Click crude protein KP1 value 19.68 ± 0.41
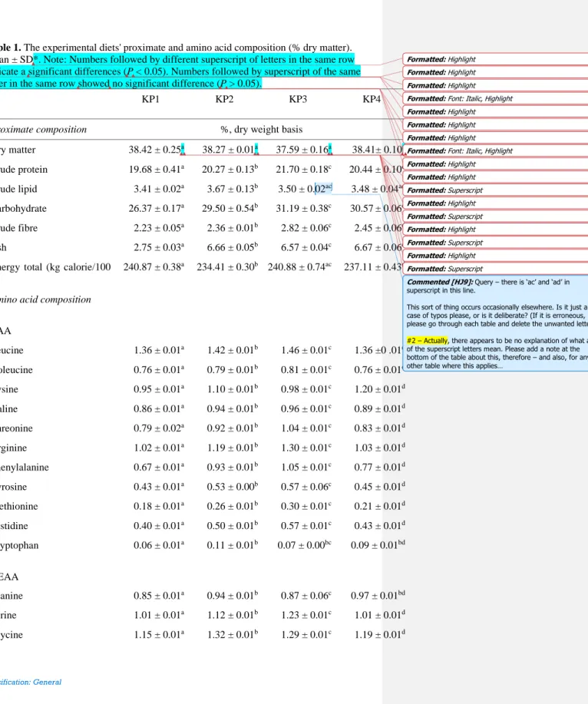 click(x=156, y=169)
